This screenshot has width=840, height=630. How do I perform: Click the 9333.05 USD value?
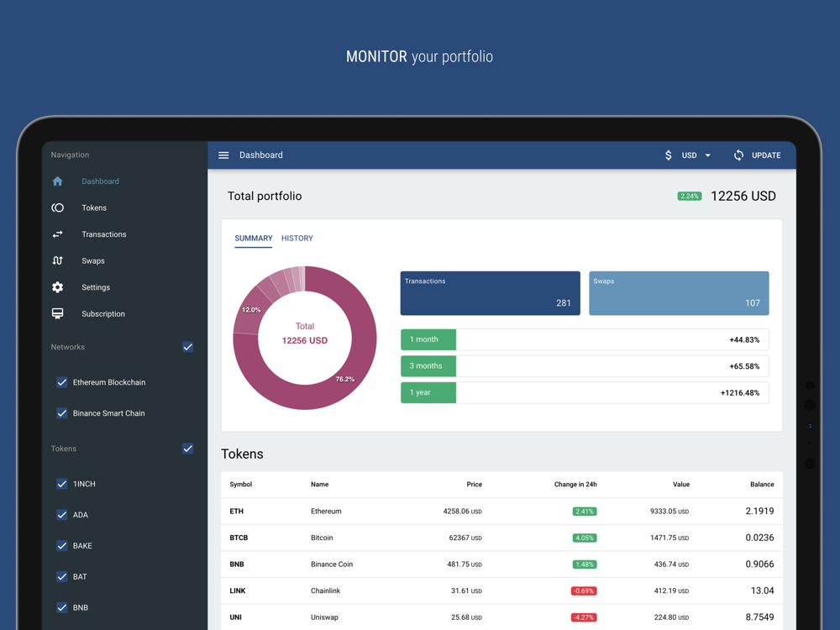[x=669, y=512]
